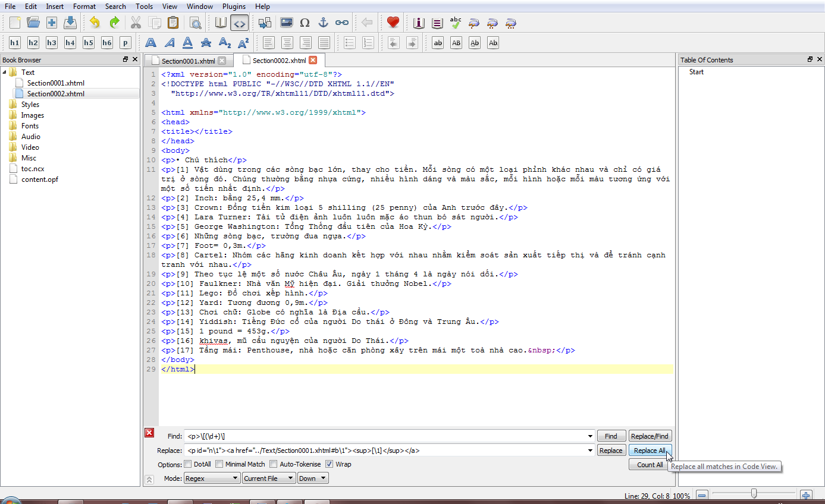Close the Find and Replace panel

point(149,432)
